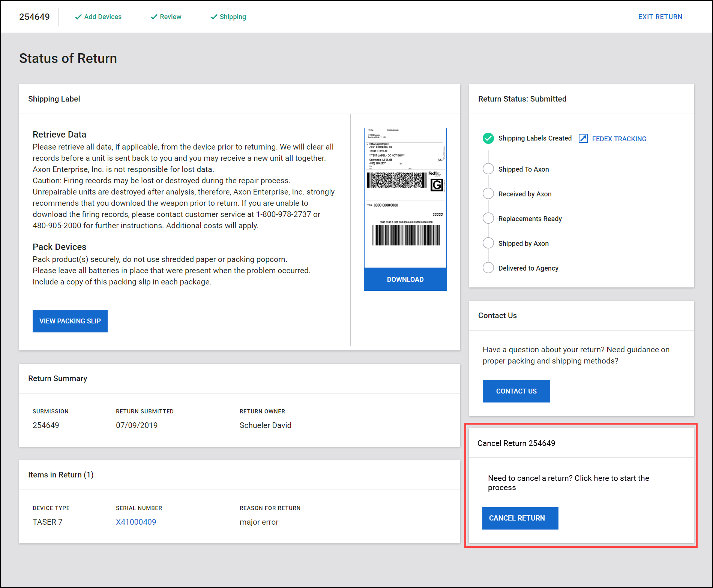This screenshot has height=588, width=713.
Task: Select the Replacements Ready status circle
Action: point(488,218)
